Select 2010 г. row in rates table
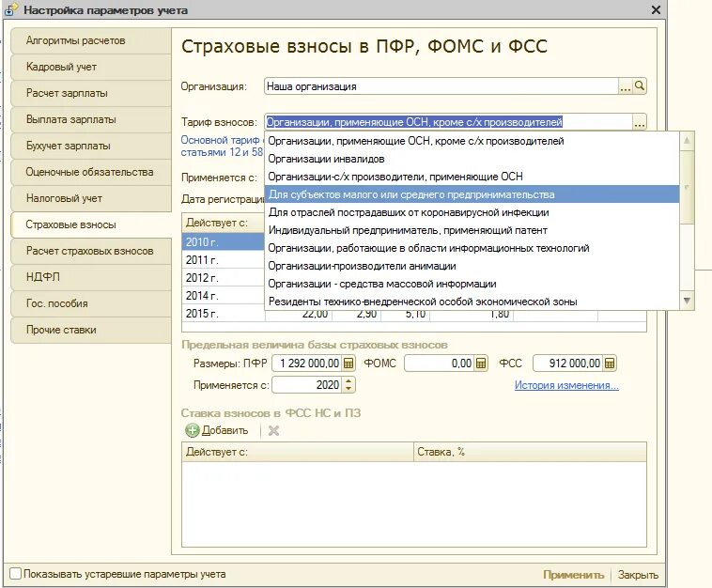712x588 pixels. (224, 242)
